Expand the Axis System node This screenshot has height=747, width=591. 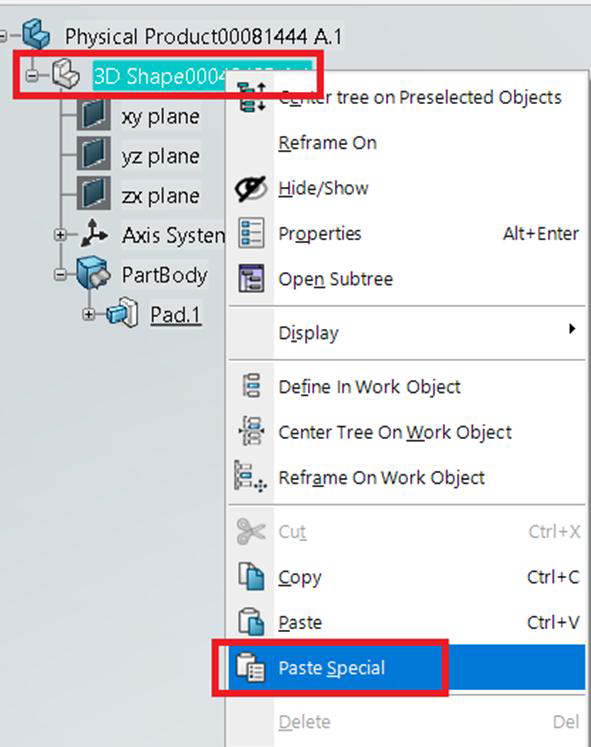coord(60,234)
